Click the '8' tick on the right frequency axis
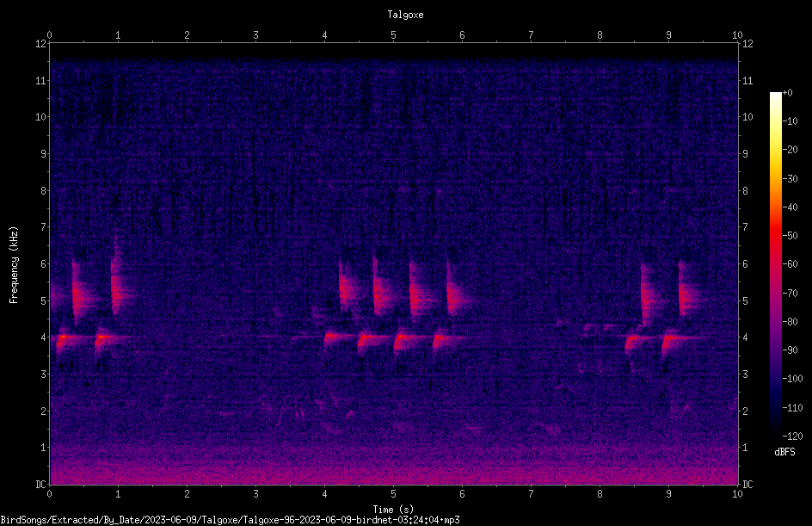Viewport: 812px width, 526px height. point(745,191)
